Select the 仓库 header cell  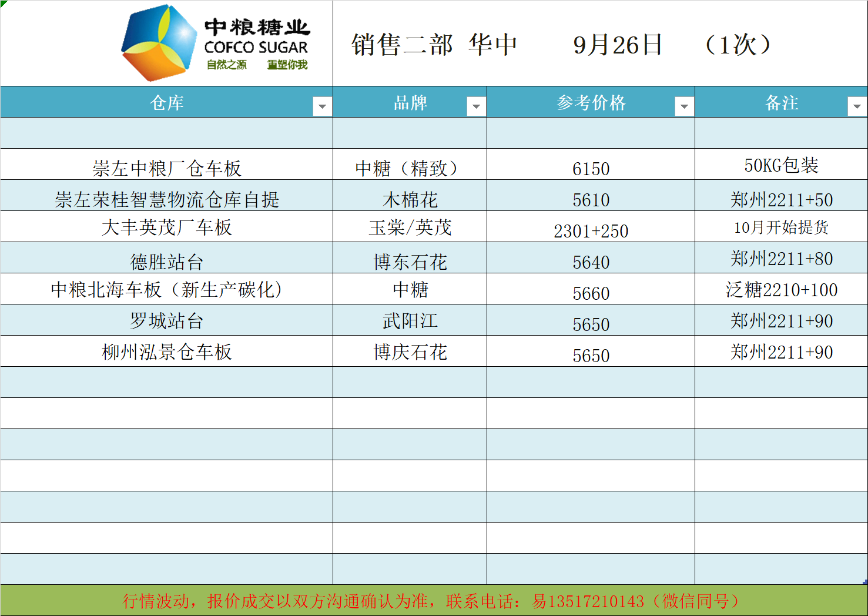167,103
